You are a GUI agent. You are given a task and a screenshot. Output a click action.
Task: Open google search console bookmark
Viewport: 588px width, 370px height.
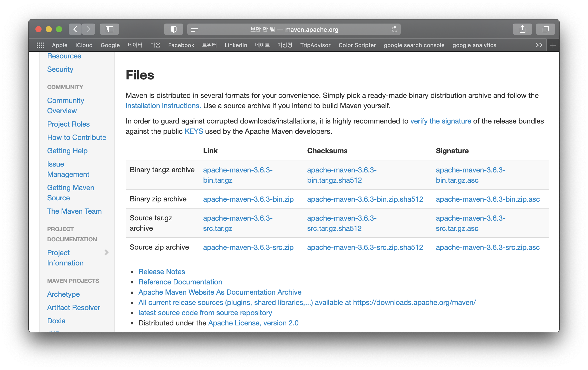tap(414, 45)
